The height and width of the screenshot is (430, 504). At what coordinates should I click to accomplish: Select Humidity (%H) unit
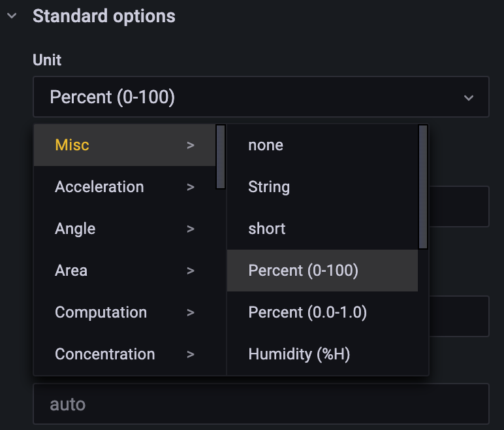click(299, 354)
